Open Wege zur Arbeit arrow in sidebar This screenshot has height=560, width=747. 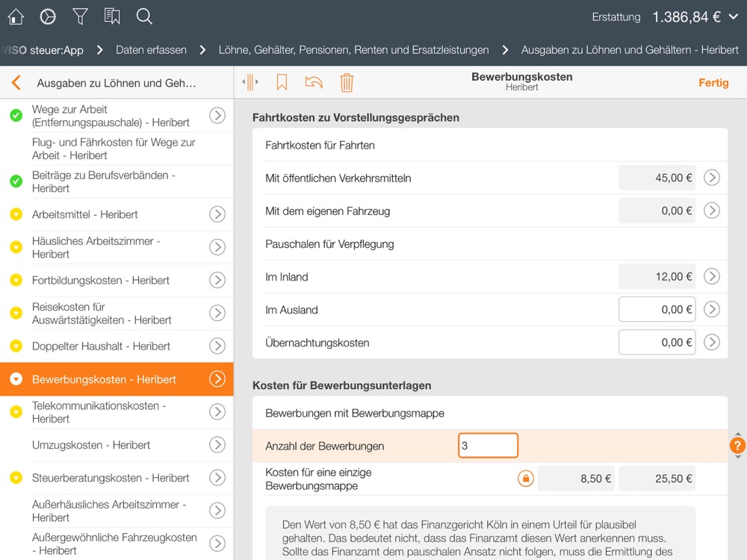pyautogui.click(x=217, y=115)
